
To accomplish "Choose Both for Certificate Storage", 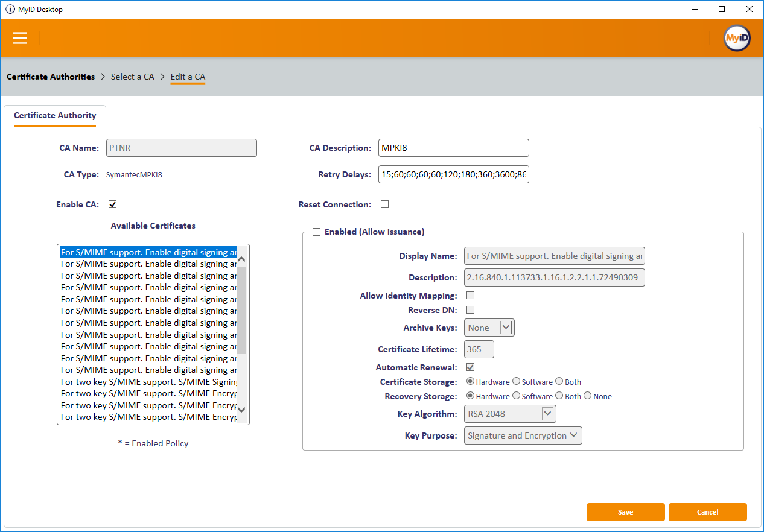I will pyautogui.click(x=559, y=381).
